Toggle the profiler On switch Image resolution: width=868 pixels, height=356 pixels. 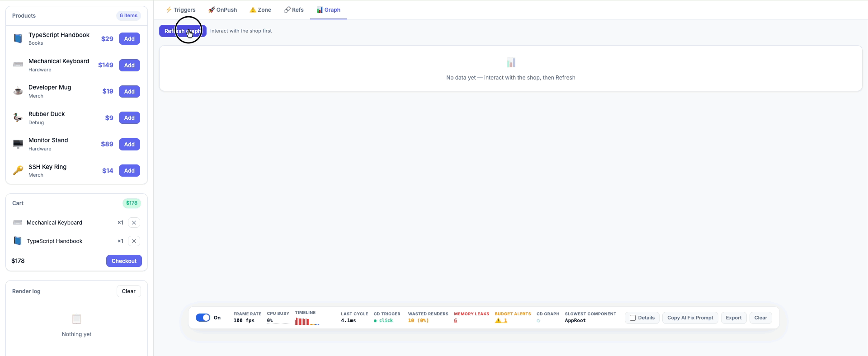(203, 318)
